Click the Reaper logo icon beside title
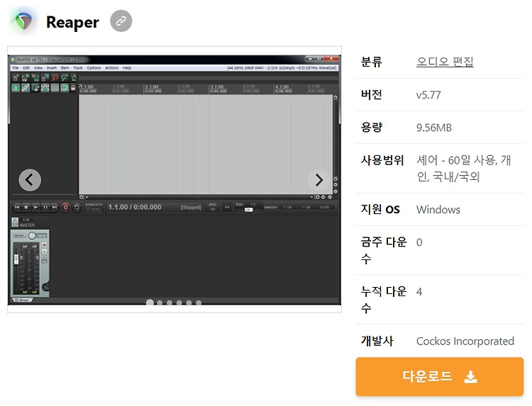Screen dimensions: 532x406 click(23, 21)
